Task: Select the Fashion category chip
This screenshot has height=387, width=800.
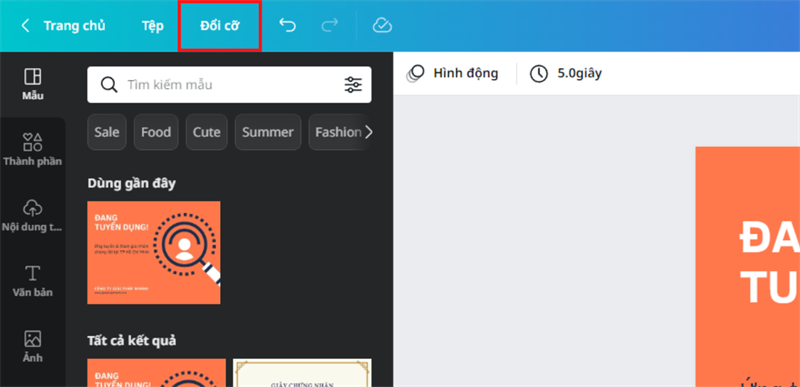Action: click(338, 132)
